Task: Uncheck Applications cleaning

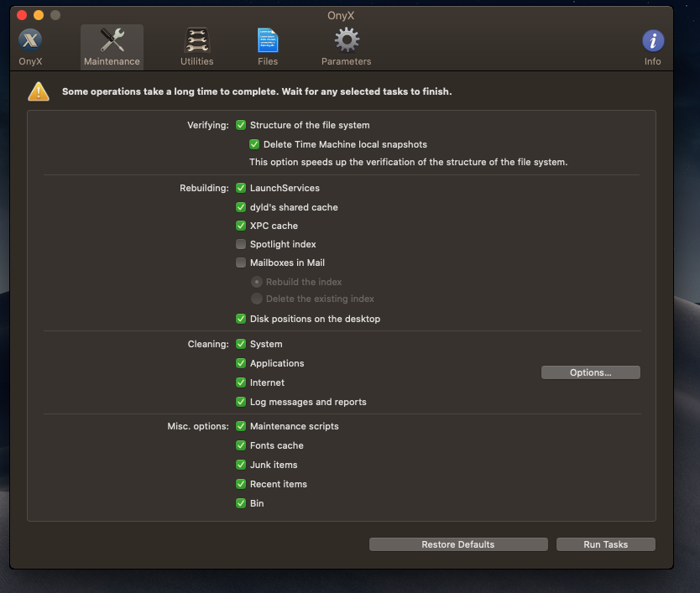Action: pos(241,363)
